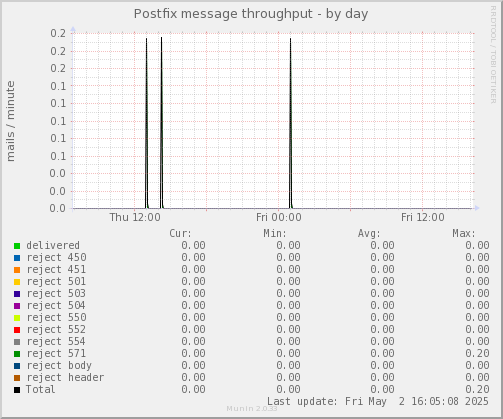Select the 'delivered' legend label
The height and width of the screenshot is (419, 503).
click(53, 245)
